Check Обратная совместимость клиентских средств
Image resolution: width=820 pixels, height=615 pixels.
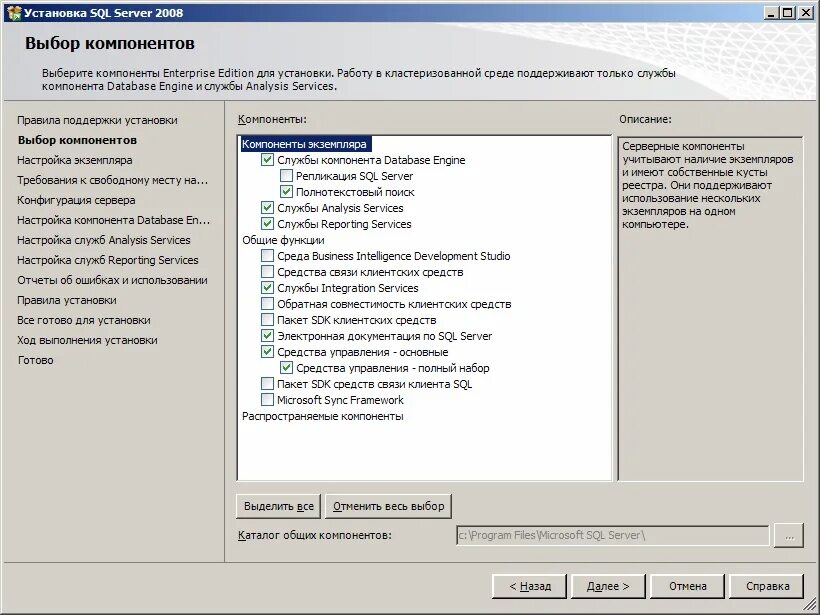(267, 304)
